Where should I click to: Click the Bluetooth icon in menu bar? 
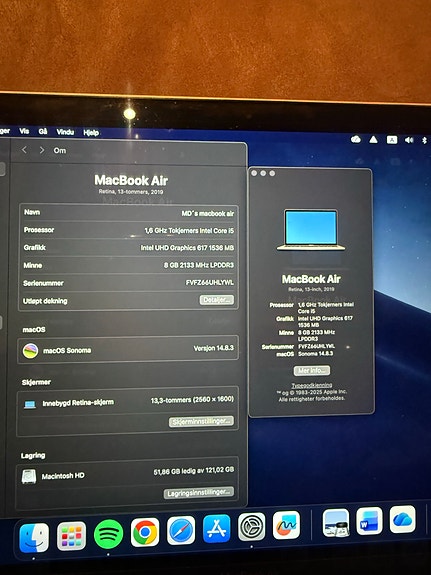pos(425,140)
